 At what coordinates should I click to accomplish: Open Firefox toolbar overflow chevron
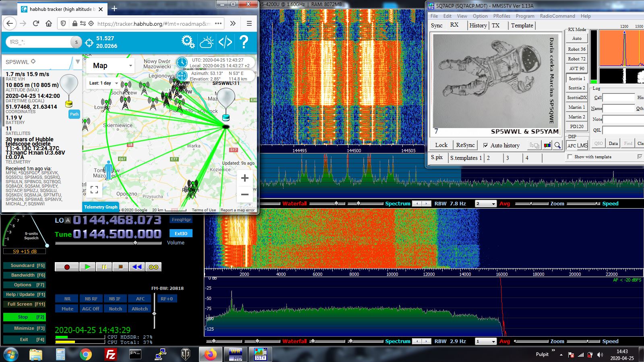click(x=233, y=23)
